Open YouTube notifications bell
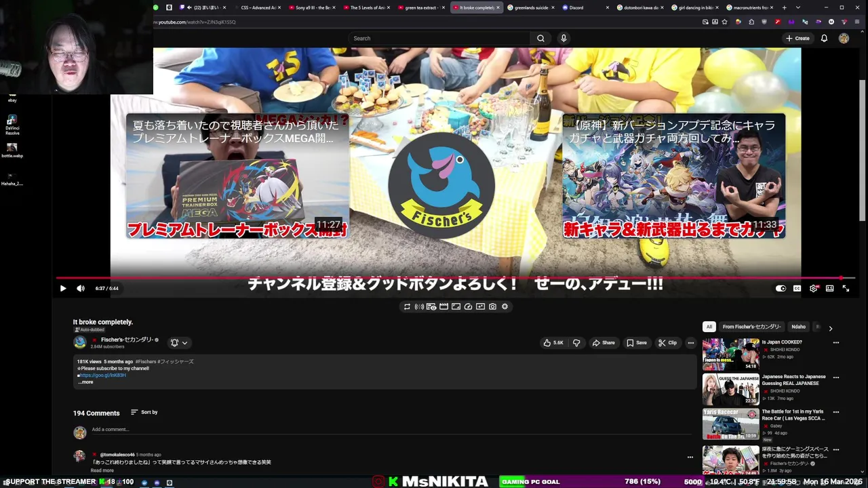This screenshot has height=488, width=868. tap(824, 39)
